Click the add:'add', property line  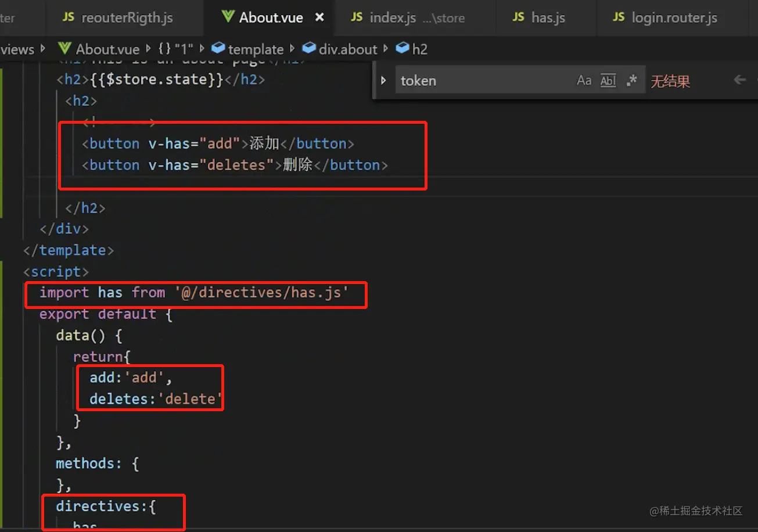tap(131, 378)
